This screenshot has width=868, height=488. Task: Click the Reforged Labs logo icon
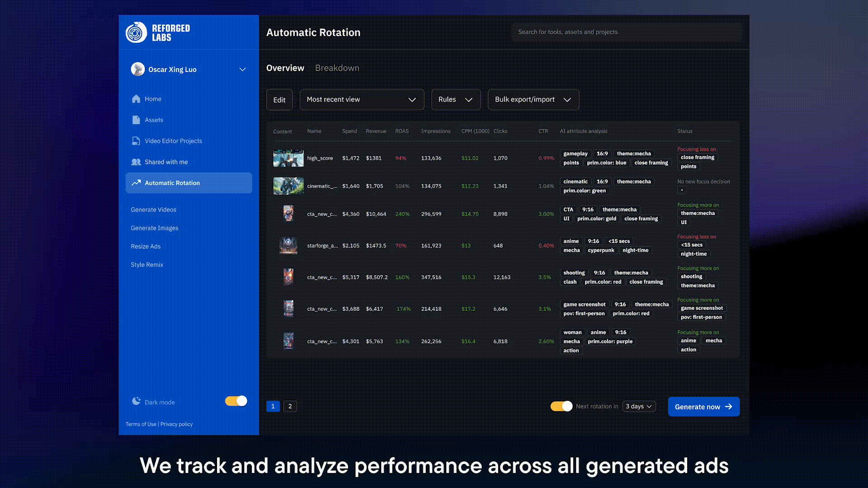tap(136, 33)
